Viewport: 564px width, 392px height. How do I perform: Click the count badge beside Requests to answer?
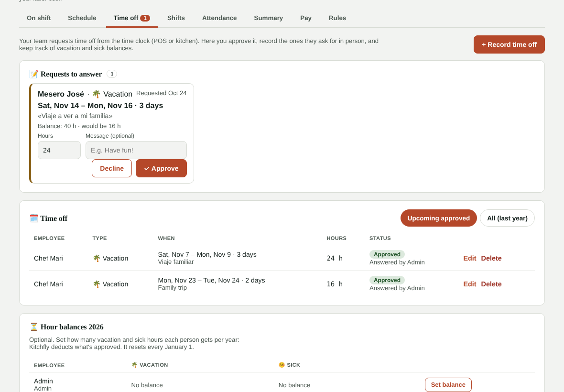pyautogui.click(x=112, y=74)
